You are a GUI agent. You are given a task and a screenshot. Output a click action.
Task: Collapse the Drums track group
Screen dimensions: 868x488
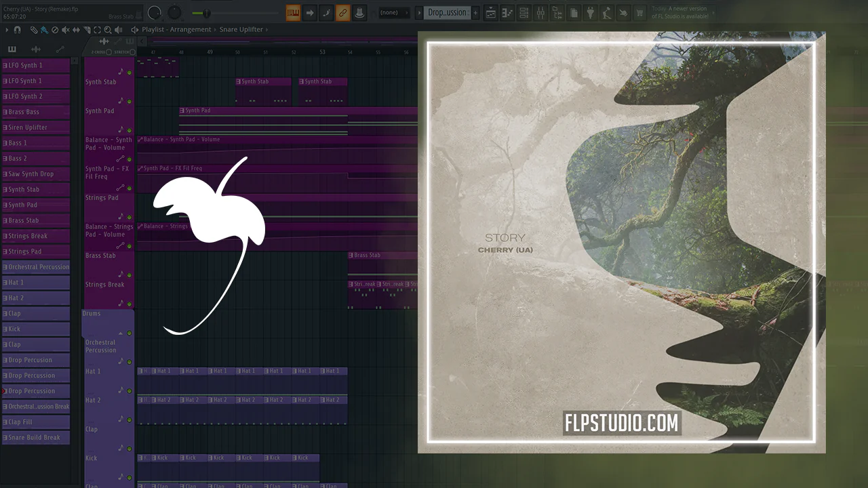coord(121,333)
